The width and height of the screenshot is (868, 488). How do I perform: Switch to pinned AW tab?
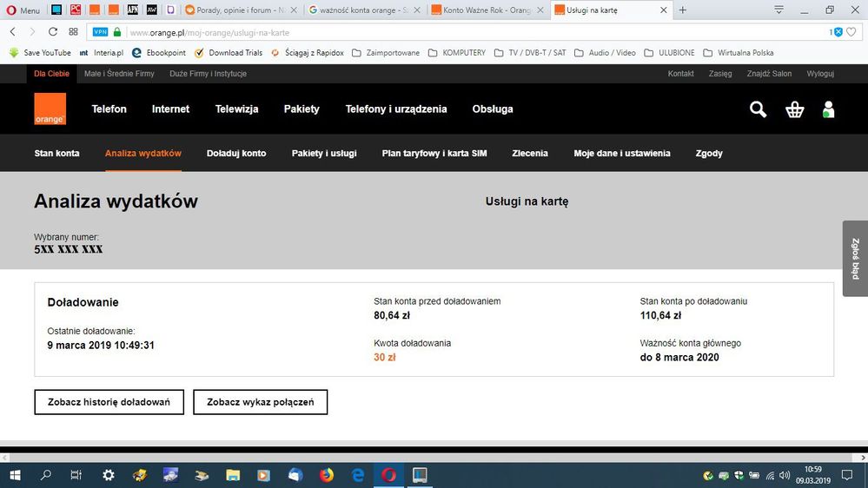[x=151, y=10]
